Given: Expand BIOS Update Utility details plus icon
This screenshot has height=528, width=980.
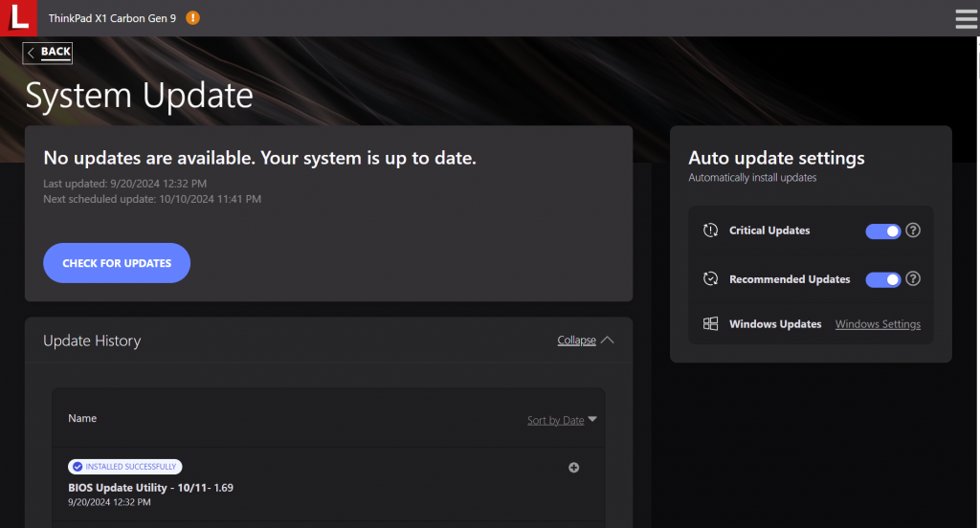Looking at the screenshot, I should (574, 468).
